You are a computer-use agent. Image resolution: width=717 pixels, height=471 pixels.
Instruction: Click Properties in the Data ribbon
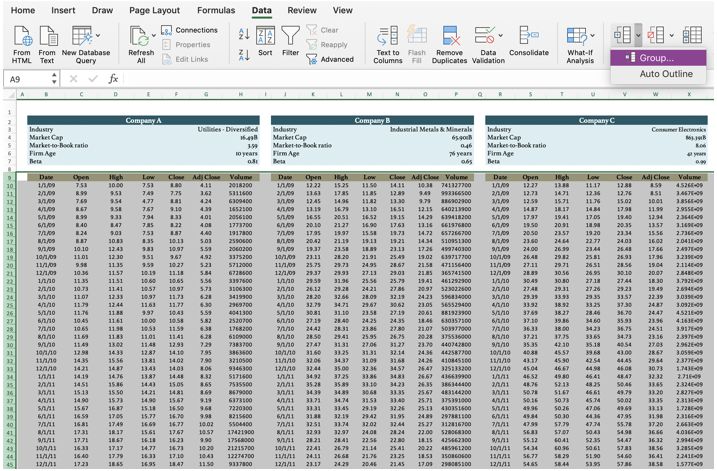[186, 45]
